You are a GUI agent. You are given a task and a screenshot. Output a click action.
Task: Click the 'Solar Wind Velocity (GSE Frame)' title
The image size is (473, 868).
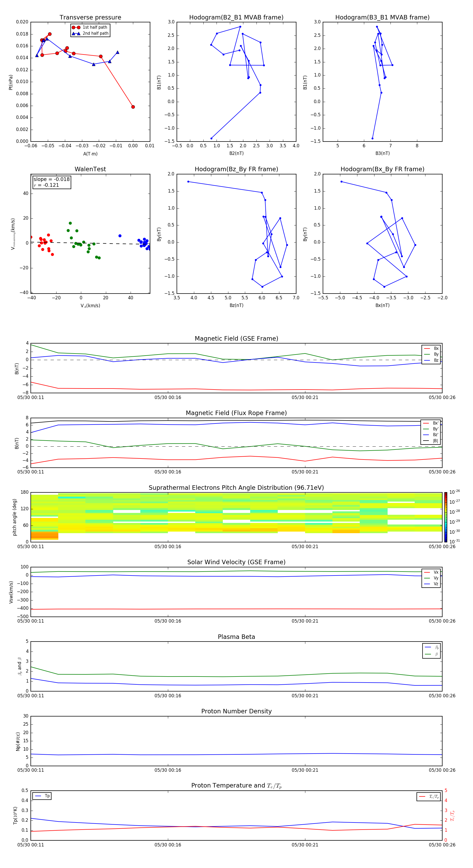tap(236, 562)
